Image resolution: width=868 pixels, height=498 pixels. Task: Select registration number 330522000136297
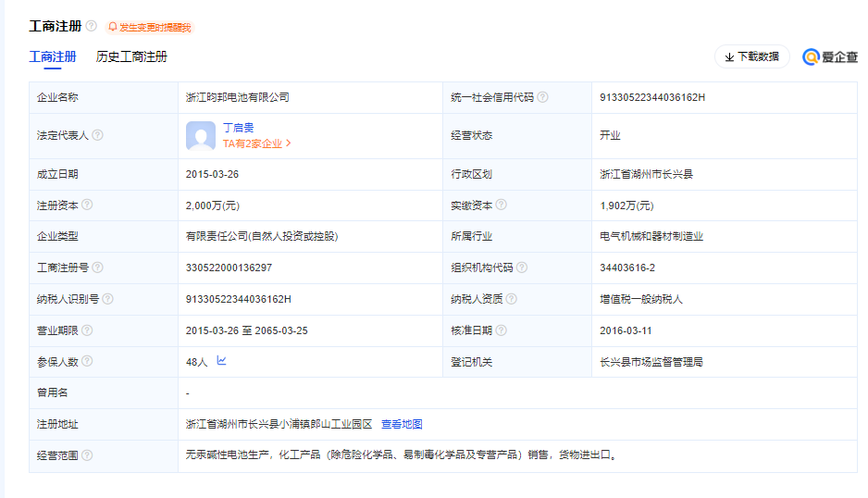pos(229,268)
